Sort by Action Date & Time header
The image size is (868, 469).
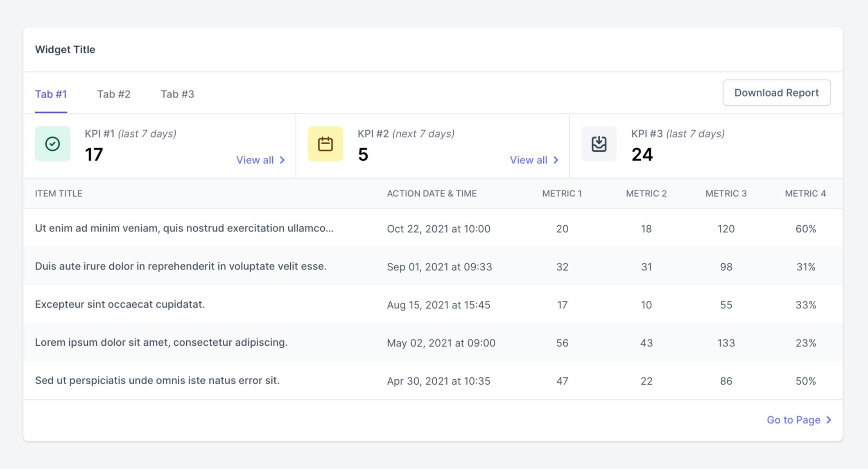432,193
